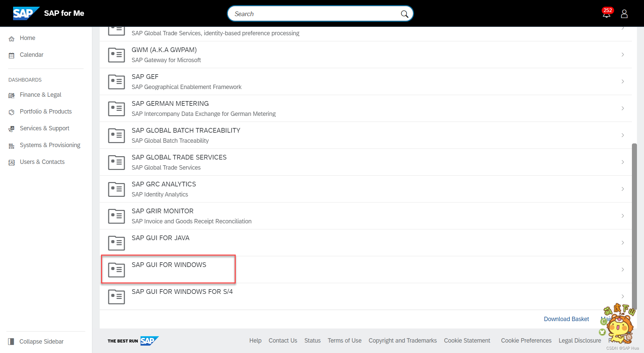This screenshot has height=353, width=644.
Task: Click folder icon for SAP GUI FOR JAVA
Action: pyautogui.click(x=117, y=243)
